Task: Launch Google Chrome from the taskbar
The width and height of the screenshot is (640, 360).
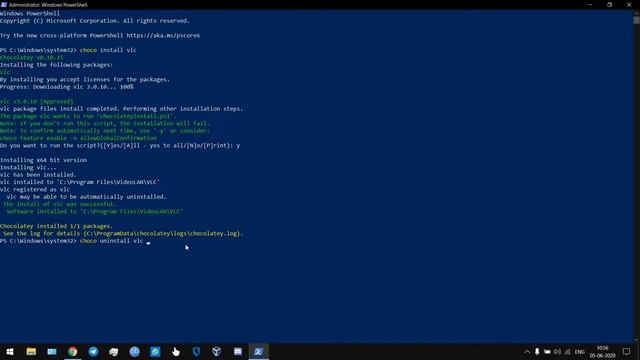Action: [73, 351]
